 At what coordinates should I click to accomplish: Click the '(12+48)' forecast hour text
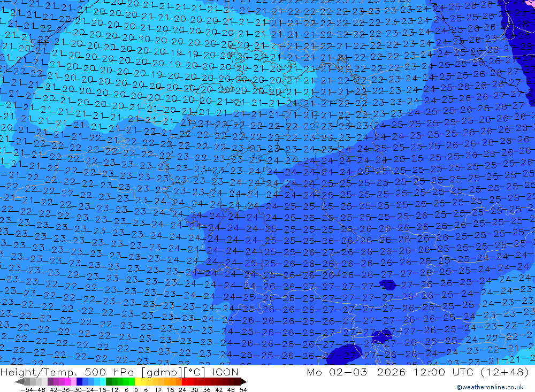coord(505,372)
